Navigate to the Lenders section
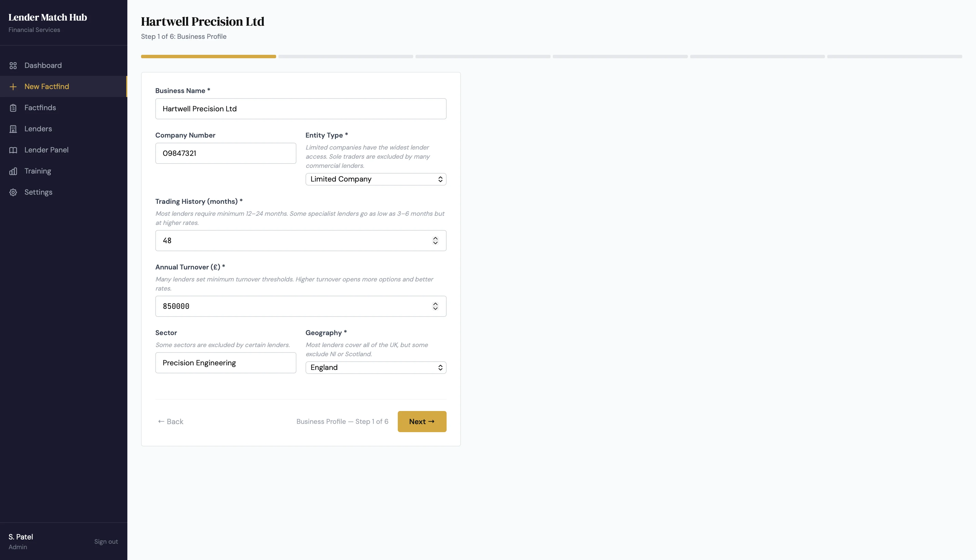This screenshot has width=976, height=560. pyautogui.click(x=38, y=128)
